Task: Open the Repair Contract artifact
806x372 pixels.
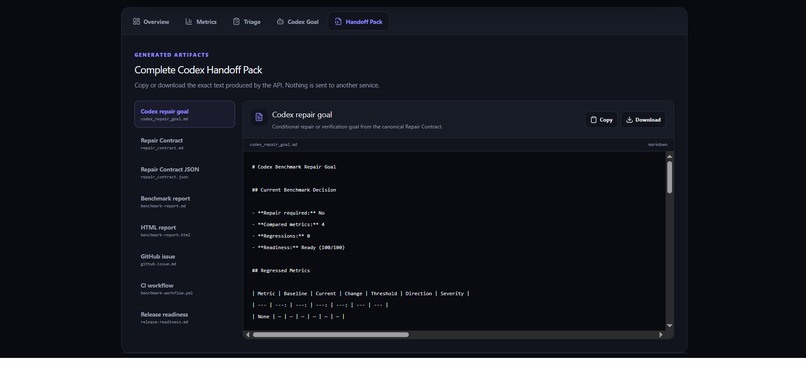Action: point(185,143)
